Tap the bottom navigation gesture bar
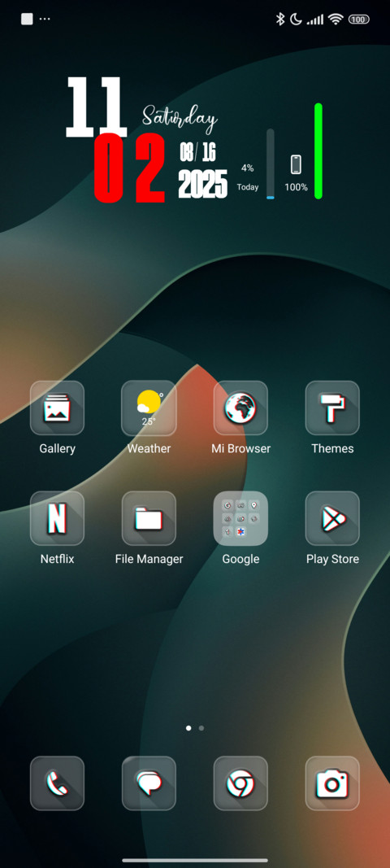The width and height of the screenshot is (390, 868). (x=195, y=860)
